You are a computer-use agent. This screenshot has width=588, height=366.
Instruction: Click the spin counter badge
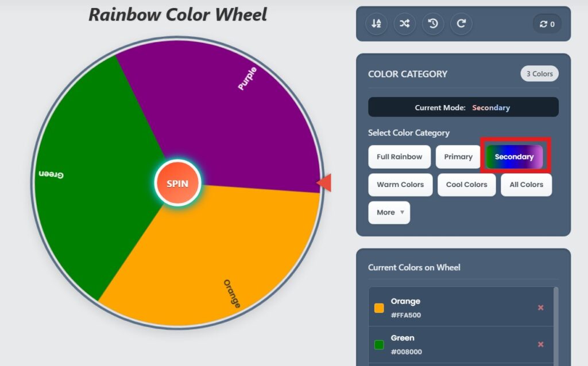click(547, 24)
